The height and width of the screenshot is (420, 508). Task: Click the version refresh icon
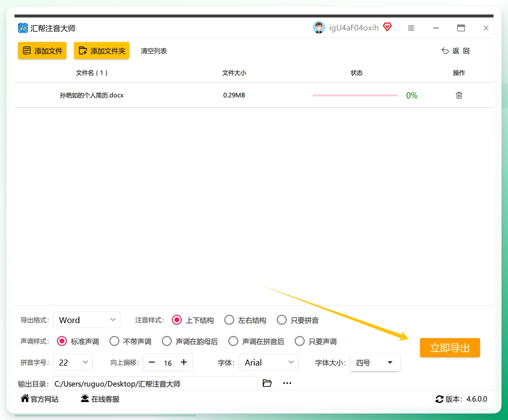pyautogui.click(x=439, y=400)
